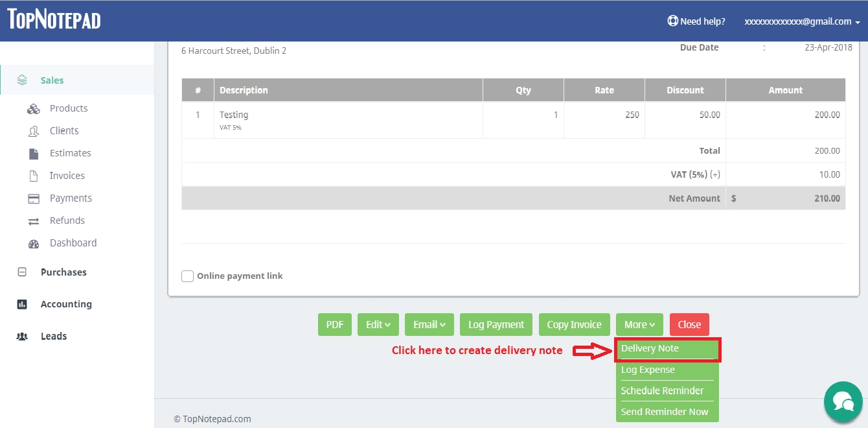Open the Dashboard globe icon

click(x=34, y=243)
